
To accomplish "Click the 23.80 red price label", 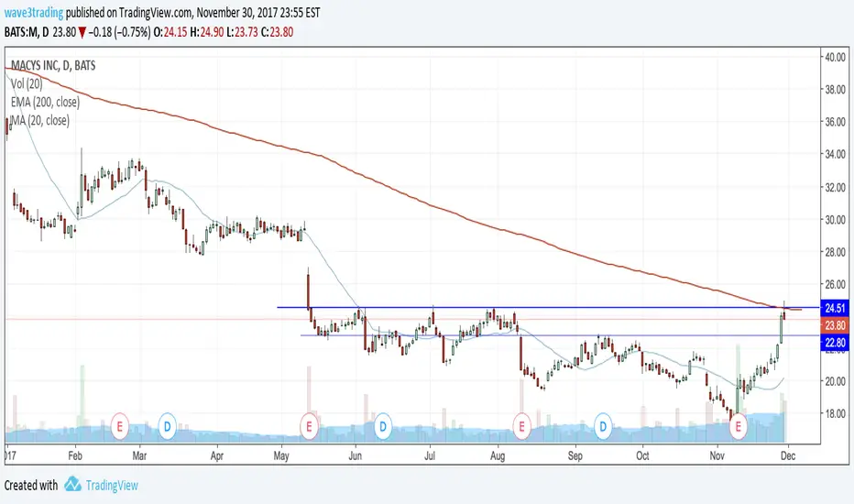I will point(835,325).
